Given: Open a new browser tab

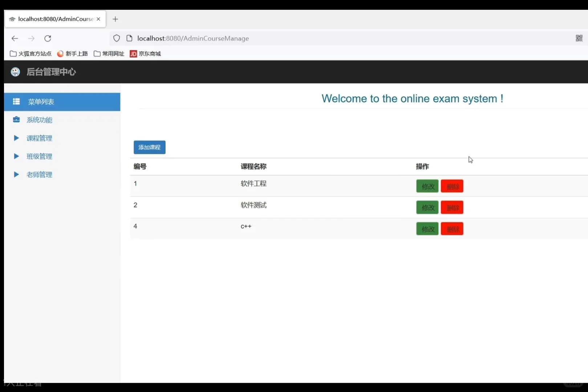Looking at the screenshot, I should 115,19.
